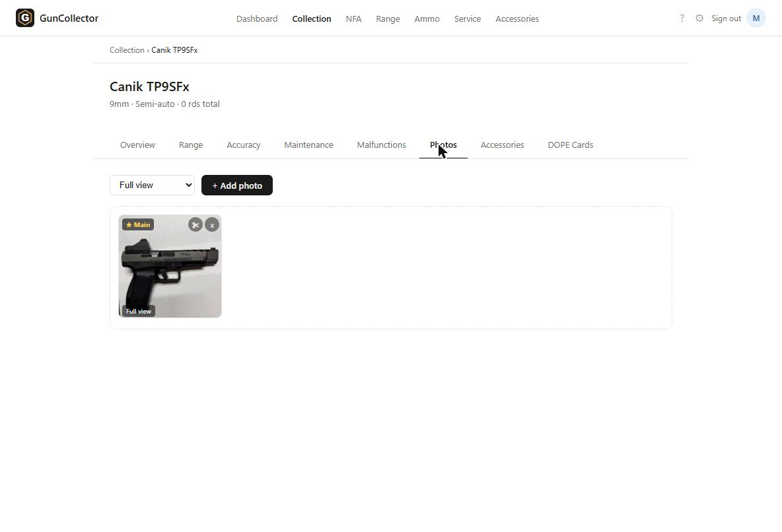Sign out of the account

point(726,18)
